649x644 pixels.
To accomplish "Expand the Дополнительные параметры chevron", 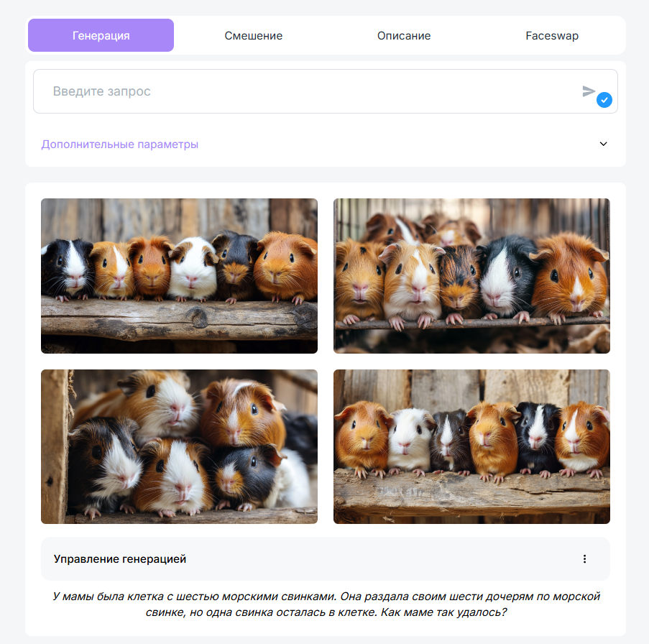I will (x=604, y=144).
